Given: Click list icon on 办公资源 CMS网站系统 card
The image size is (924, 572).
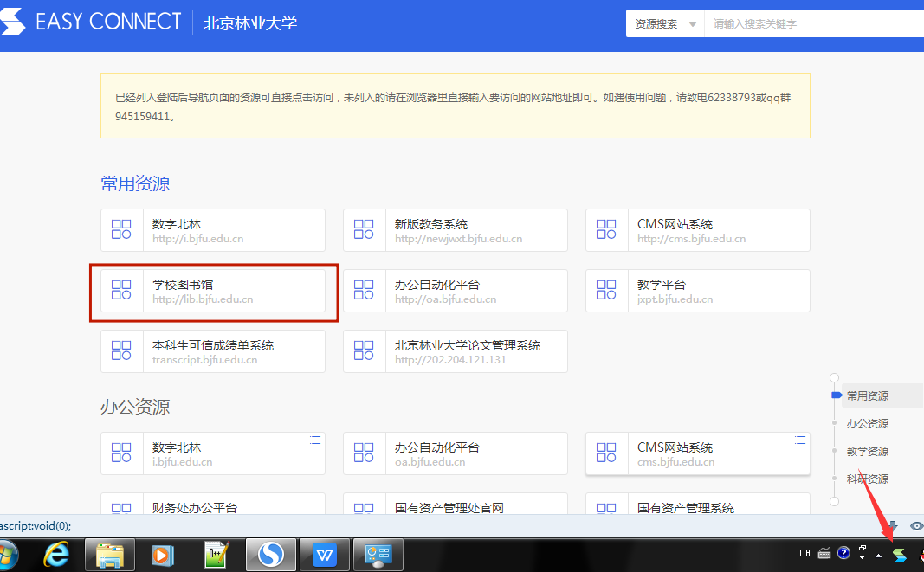Looking at the screenshot, I should (800, 440).
